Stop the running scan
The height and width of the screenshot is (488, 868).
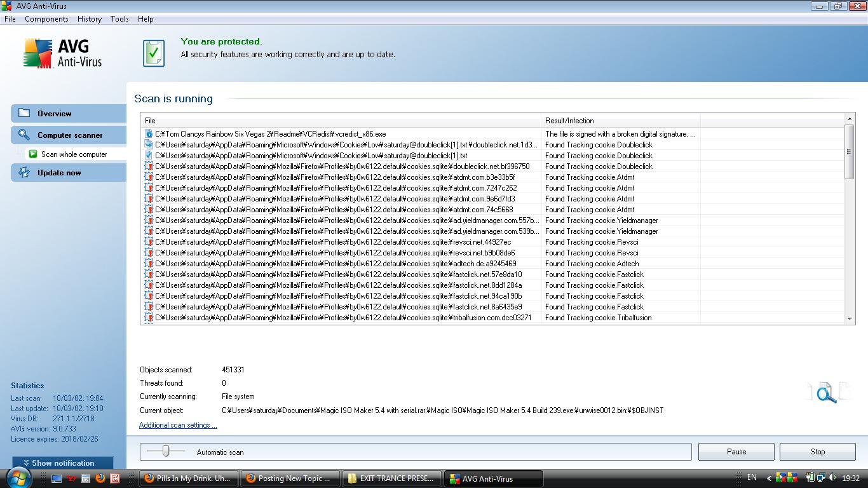(x=818, y=452)
